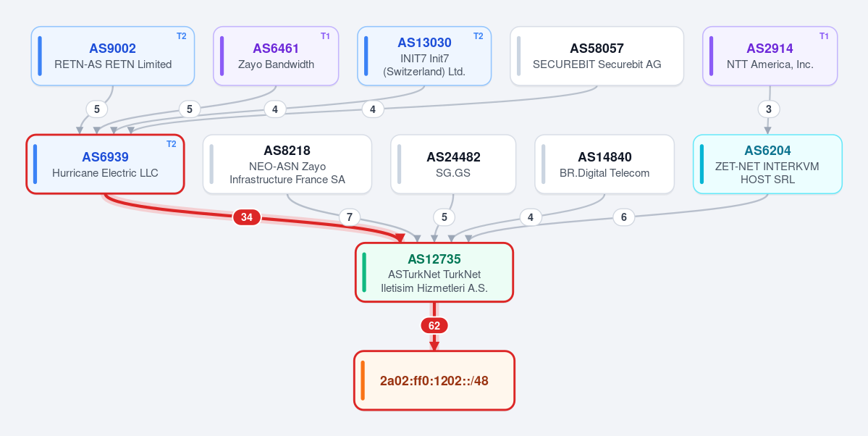Select the AS9002 RETN Limited node
Screen dimensions: 868x436
113,56
